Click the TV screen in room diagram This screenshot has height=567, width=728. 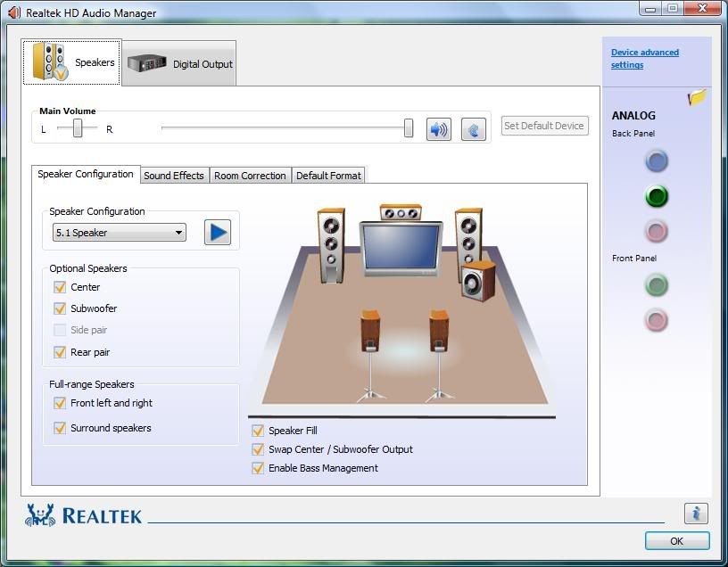(401, 248)
